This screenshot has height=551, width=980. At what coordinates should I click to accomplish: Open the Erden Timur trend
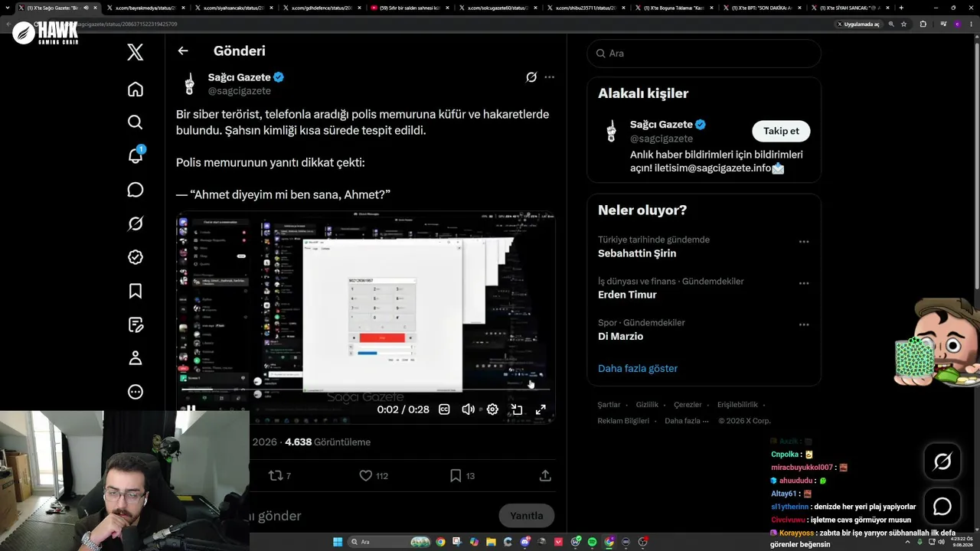627,295
